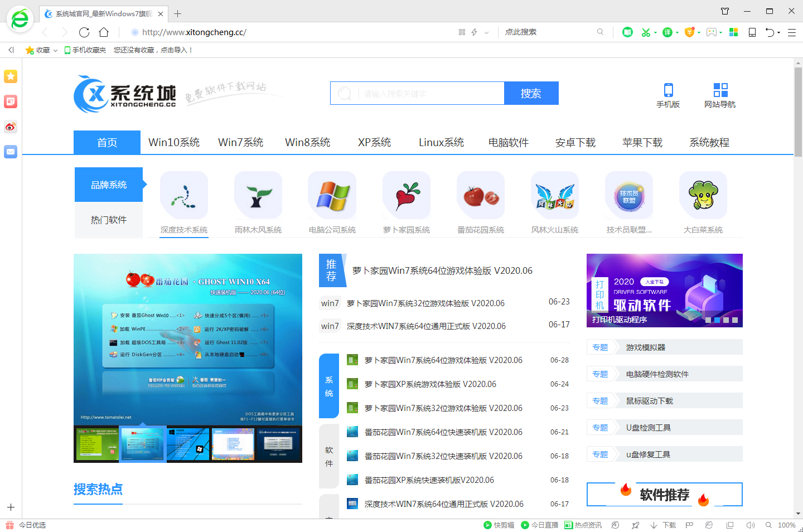The height and width of the screenshot is (532, 803).
Task: Go to browser home page icon
Action: pos(104,32)
